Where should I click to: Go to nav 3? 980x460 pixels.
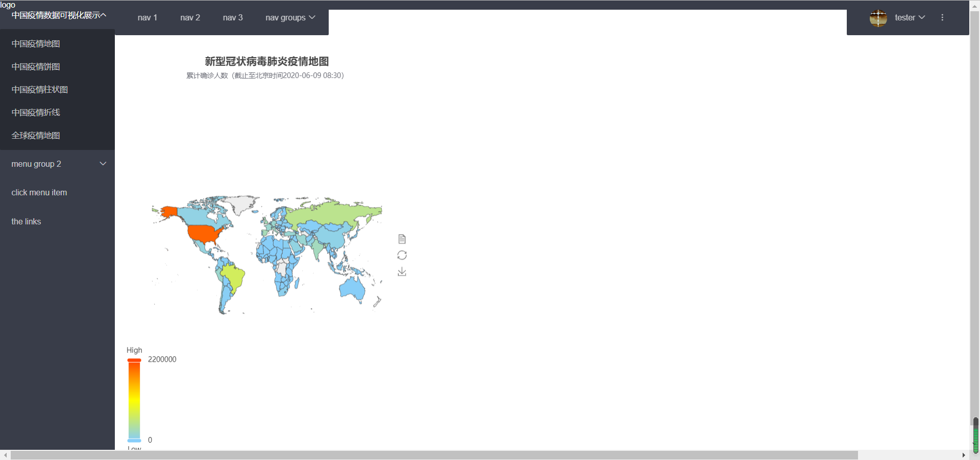click(x=233, y=17)
